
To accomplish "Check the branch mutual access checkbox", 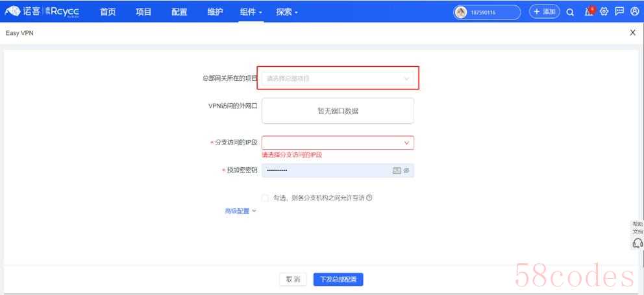I will 265,198.
